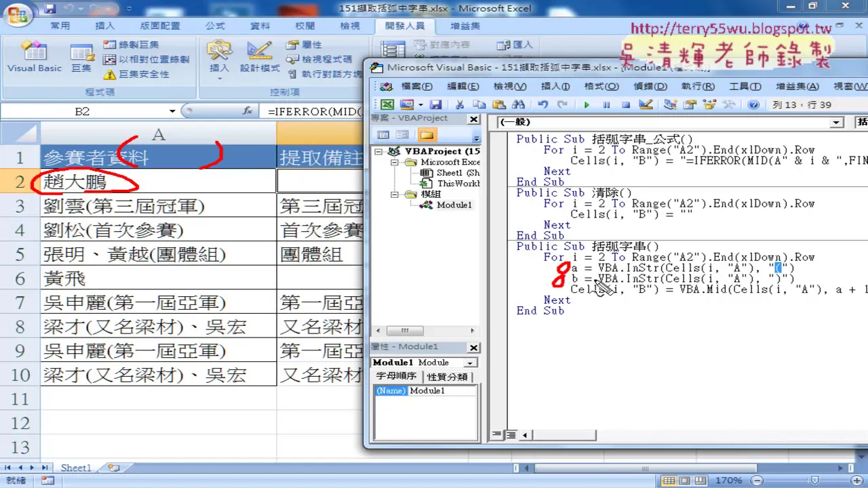Open the VBA 格式(O) menu
This screenshot has width=868, height=488.
click(x=601, y=87)
